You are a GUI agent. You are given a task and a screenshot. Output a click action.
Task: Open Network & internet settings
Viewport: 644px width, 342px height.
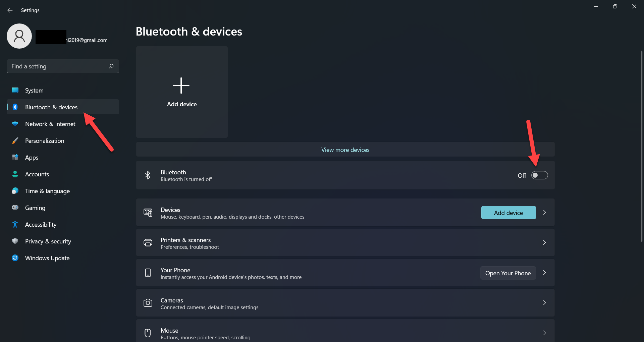click(x=50, y=124)
